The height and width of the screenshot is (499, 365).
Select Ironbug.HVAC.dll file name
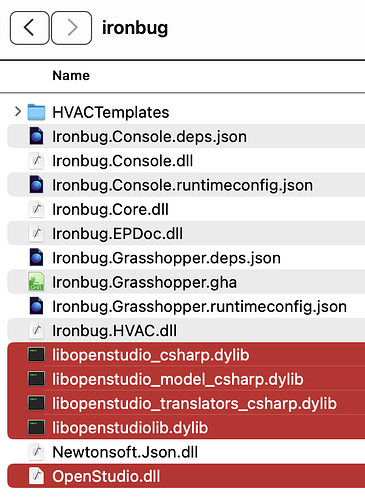coord(114,331)
